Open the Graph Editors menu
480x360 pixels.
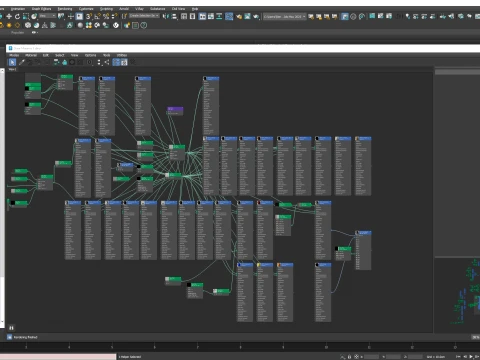pyautogui.click(x=41, y=9)
